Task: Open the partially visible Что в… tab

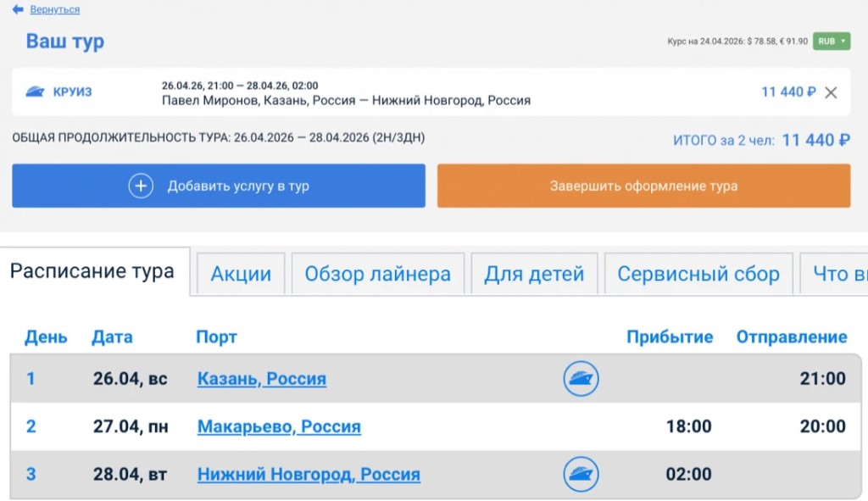Action: (x=837, y=274)
